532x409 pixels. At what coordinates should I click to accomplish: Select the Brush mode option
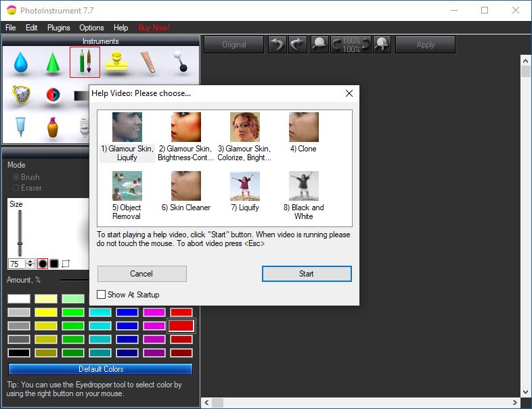[x=26, y=177]
